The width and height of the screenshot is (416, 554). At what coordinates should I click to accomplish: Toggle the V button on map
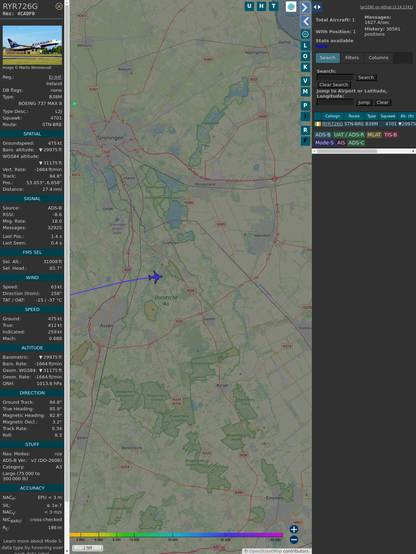coord(305,81)
